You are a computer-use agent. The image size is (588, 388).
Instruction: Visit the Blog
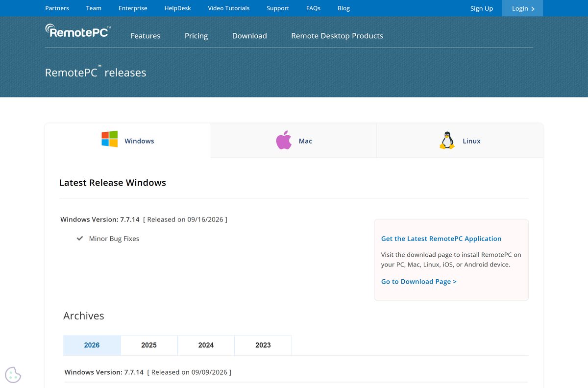click(344, 8)
